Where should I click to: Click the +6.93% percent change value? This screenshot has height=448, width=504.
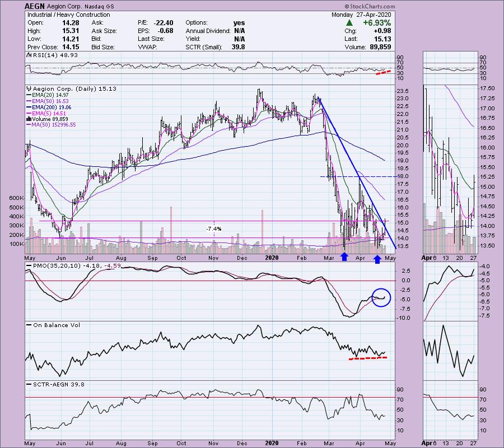377,23
